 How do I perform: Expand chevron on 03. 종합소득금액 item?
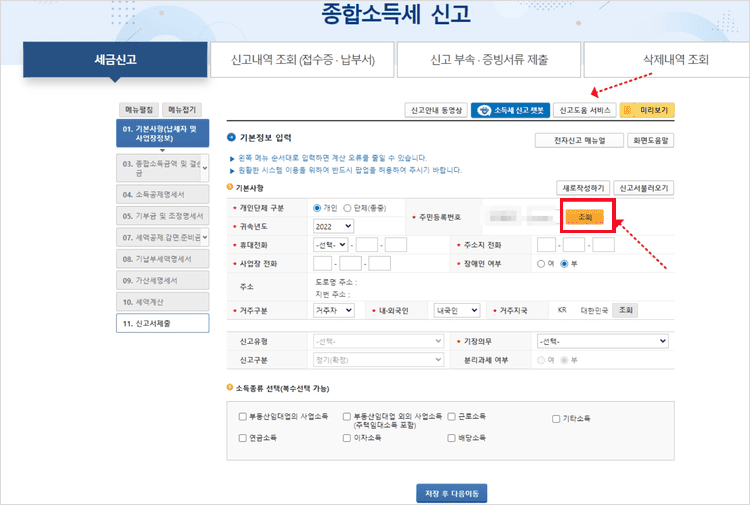pos(205,168)
